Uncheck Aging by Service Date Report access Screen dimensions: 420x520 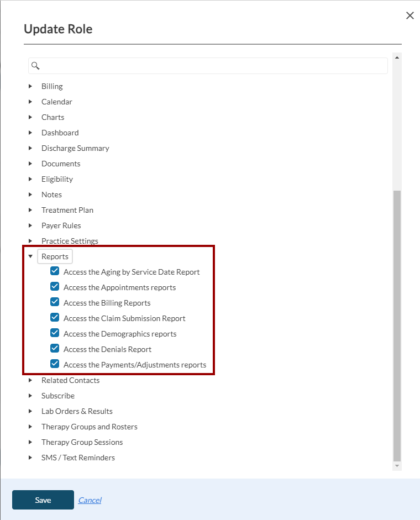tap(55, 271)
